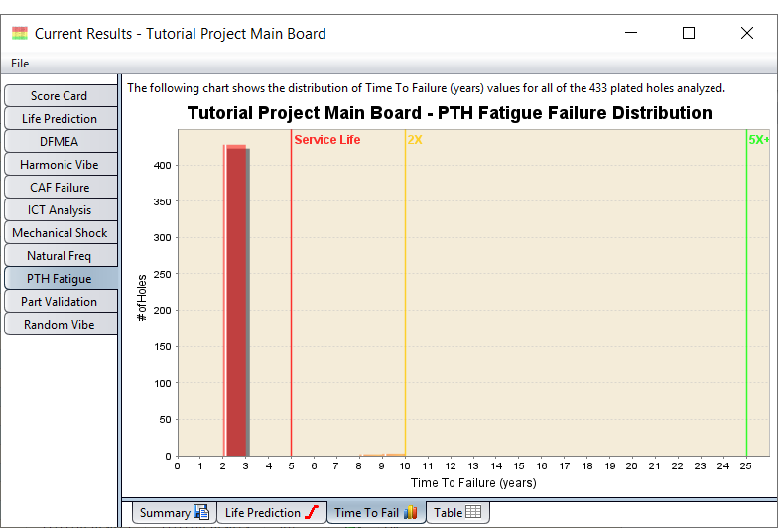The width and height of the screenshot is (778, 532).
Task: View Random Vibe results
Action: tap(61, 324)
